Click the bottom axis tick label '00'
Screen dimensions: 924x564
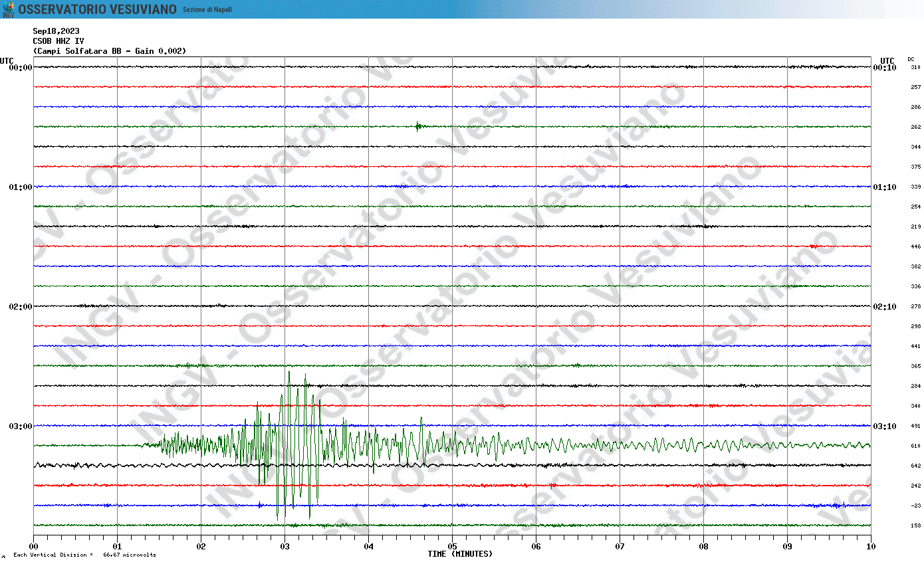click(x=33, y=547)
